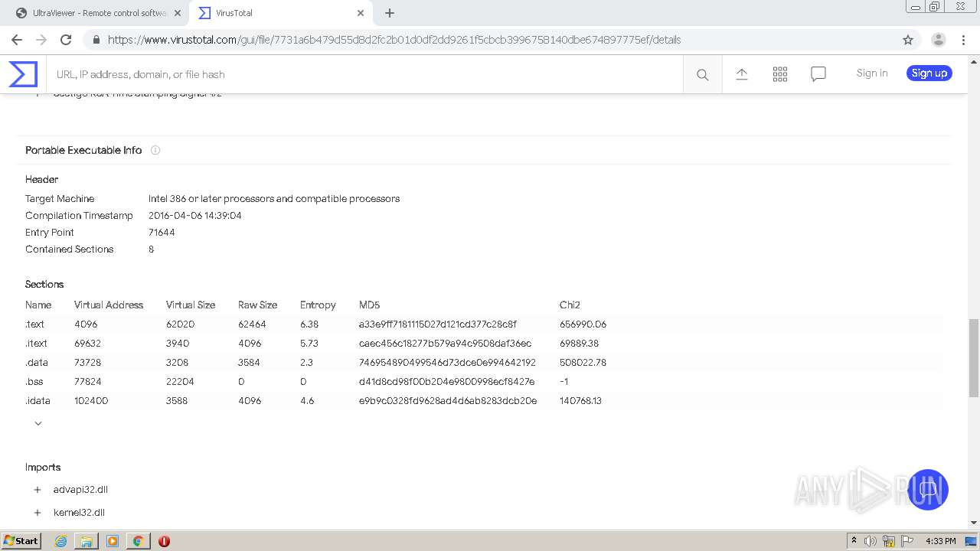
Task: Expand advapi32.dll imports
Action: click(x=37, y=490)
